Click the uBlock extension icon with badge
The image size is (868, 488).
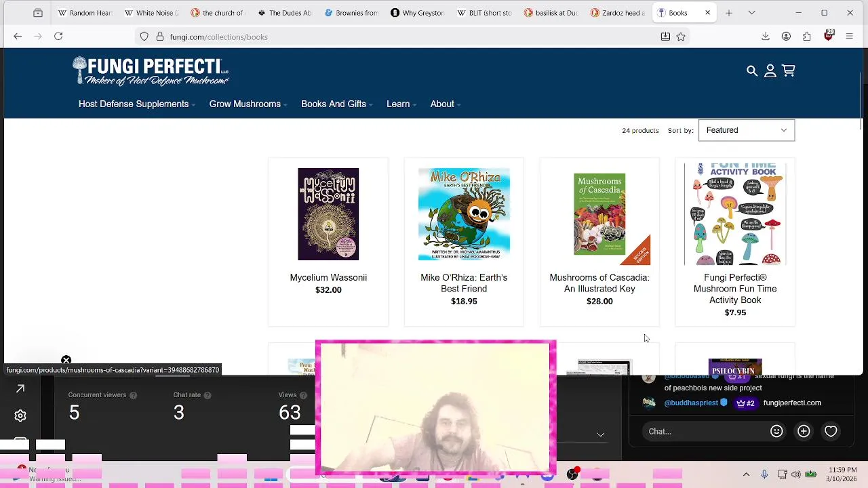[x=828, y=37]
